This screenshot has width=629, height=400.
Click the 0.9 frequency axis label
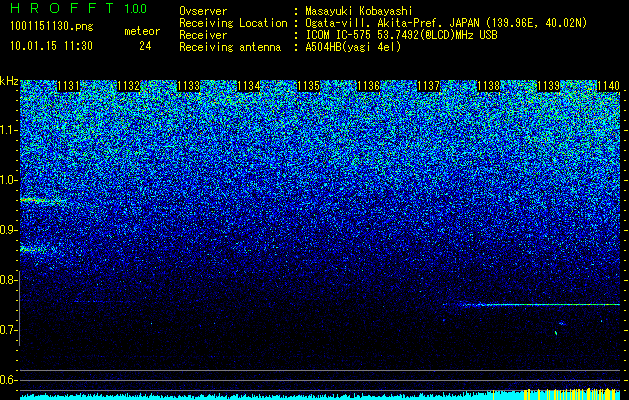[9, 230]
